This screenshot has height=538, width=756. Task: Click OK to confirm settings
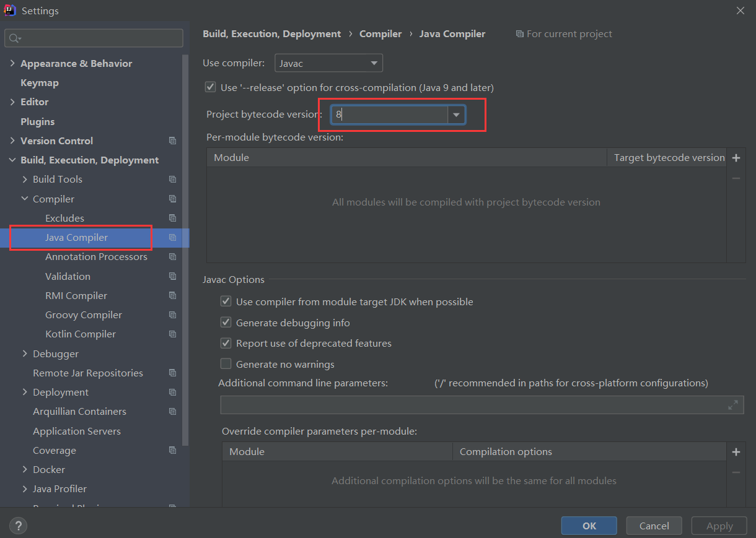589,526
